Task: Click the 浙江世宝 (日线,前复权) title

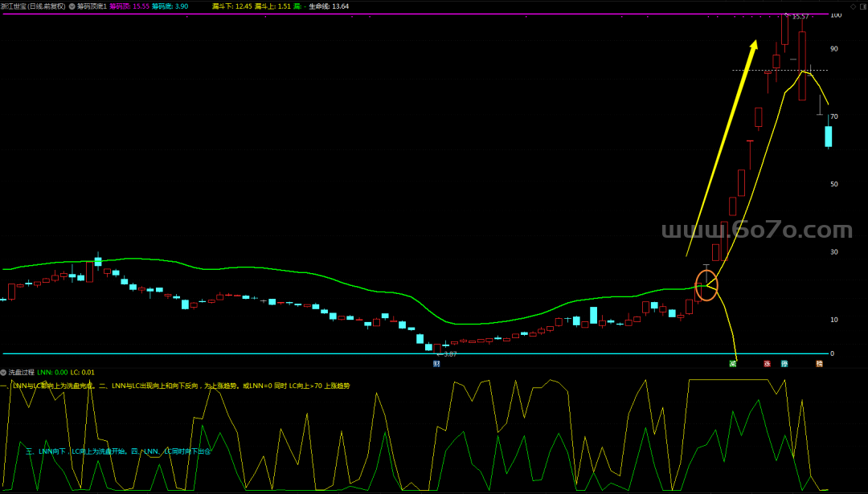Action: click(x=33, y=6)
